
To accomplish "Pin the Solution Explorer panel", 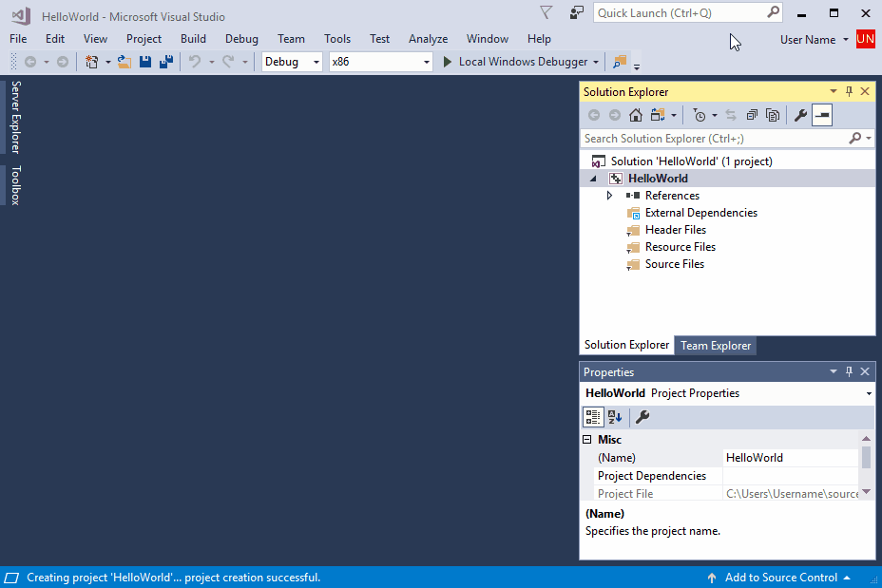I will coord(849,91).
